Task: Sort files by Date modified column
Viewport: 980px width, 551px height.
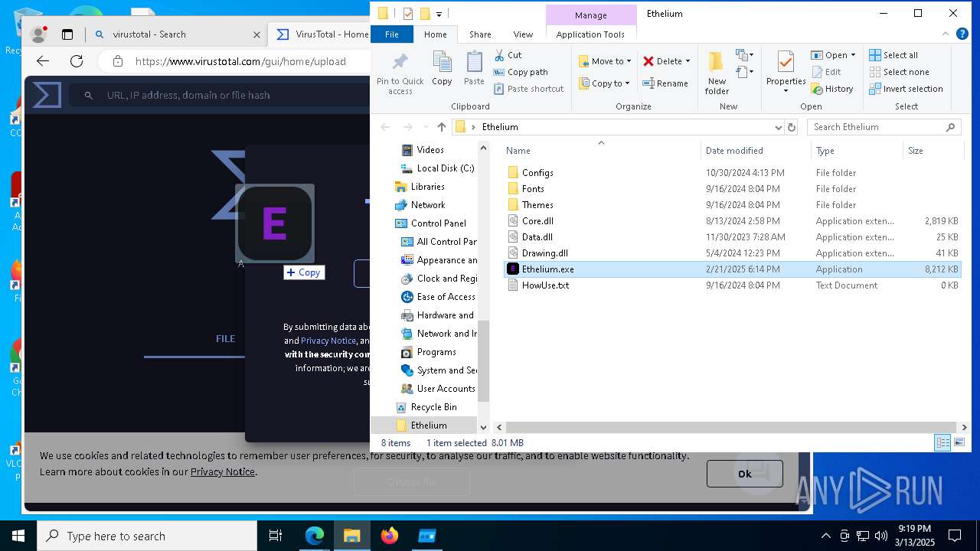Action: click(734, 151)
